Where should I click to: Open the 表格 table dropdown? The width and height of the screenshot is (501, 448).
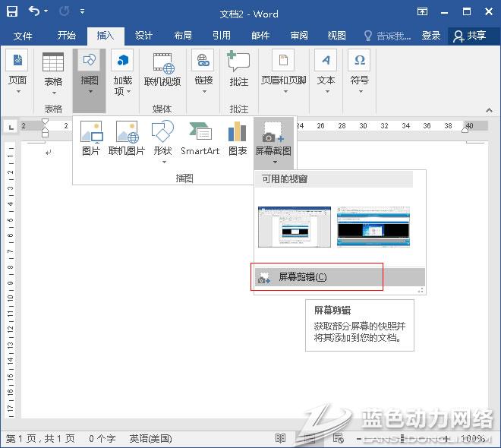53,72
